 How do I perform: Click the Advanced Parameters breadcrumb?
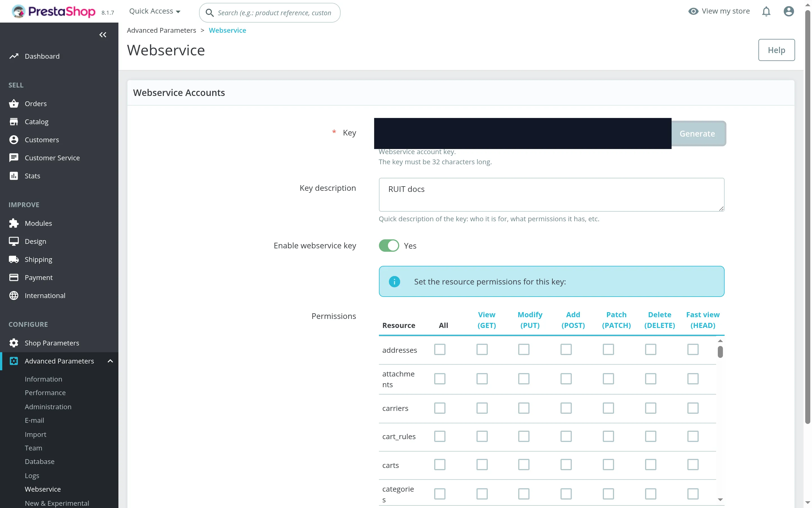click(x=161, y=30)
